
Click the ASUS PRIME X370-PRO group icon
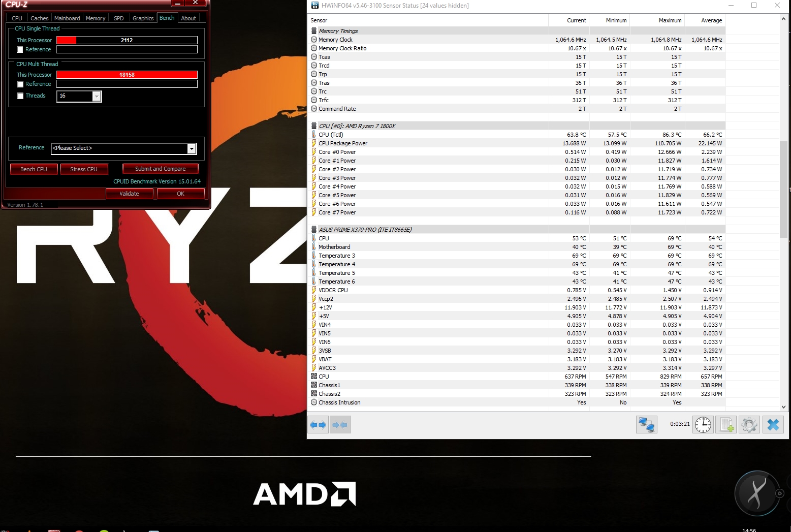(314, 230)
